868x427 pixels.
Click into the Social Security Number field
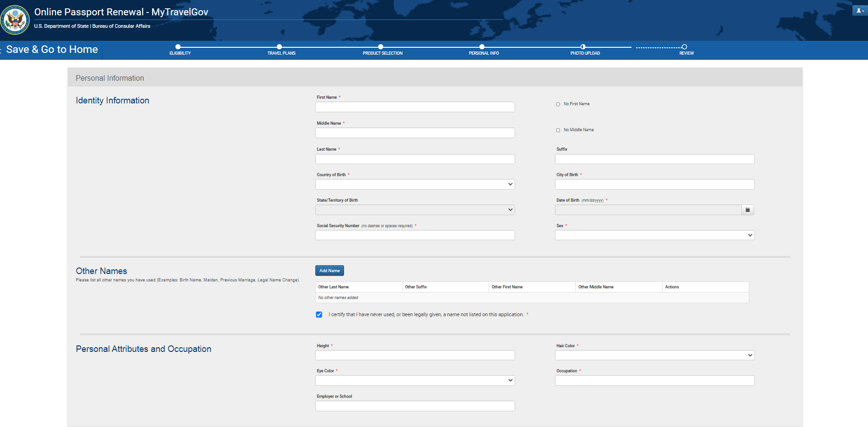click(415, 236)
